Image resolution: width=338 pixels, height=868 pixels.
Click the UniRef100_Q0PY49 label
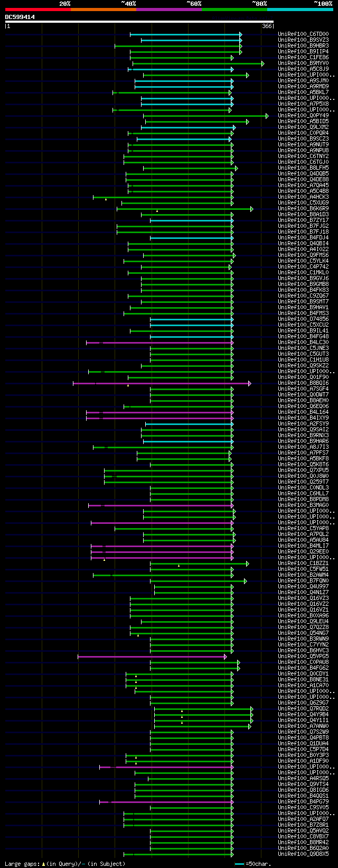point(303,116)
